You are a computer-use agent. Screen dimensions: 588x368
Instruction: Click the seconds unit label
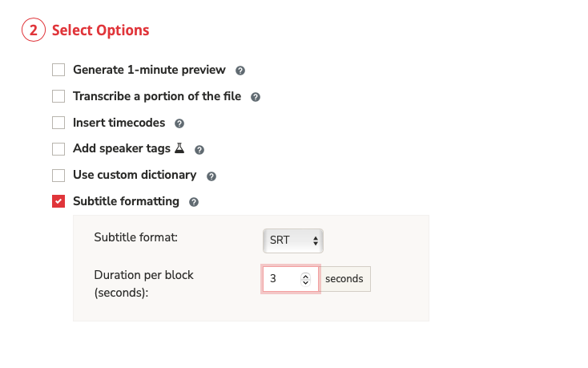pyautogui.click(x=344, y=279)
